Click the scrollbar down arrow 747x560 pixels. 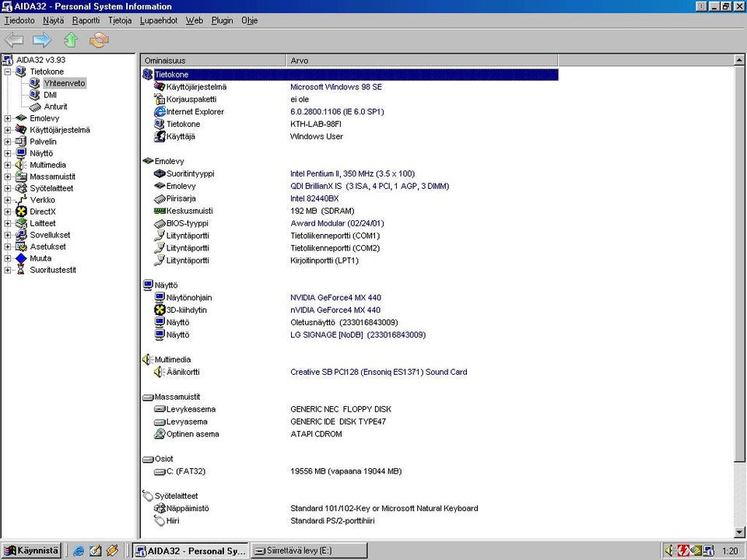click(739, 532)
